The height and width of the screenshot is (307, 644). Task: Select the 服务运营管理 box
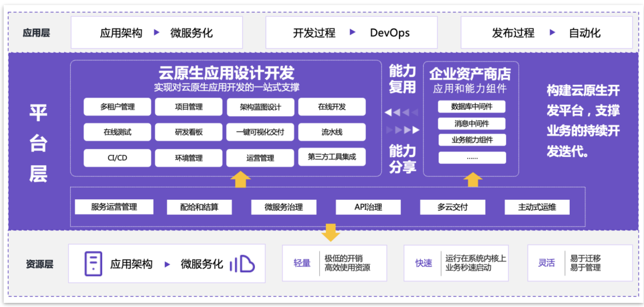[114, 207]
